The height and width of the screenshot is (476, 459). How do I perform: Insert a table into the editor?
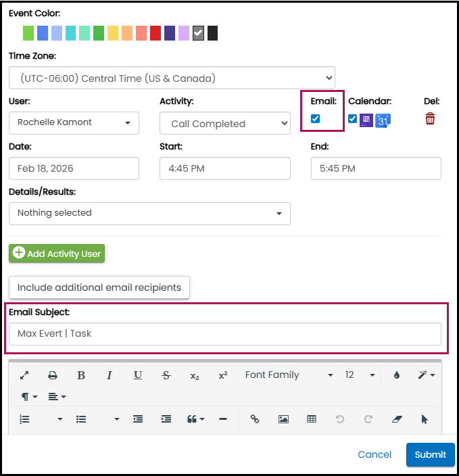pos(312,419)
